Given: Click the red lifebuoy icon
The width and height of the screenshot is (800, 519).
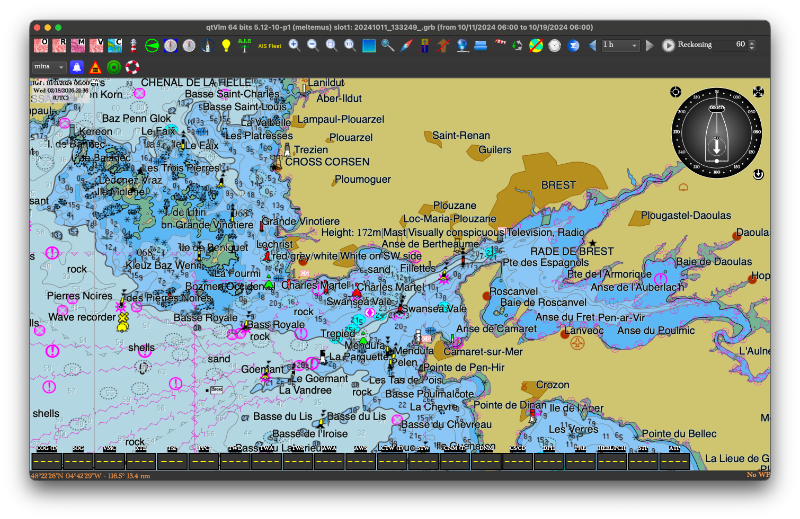Looking at the screenshot, I should pos(131,67).
